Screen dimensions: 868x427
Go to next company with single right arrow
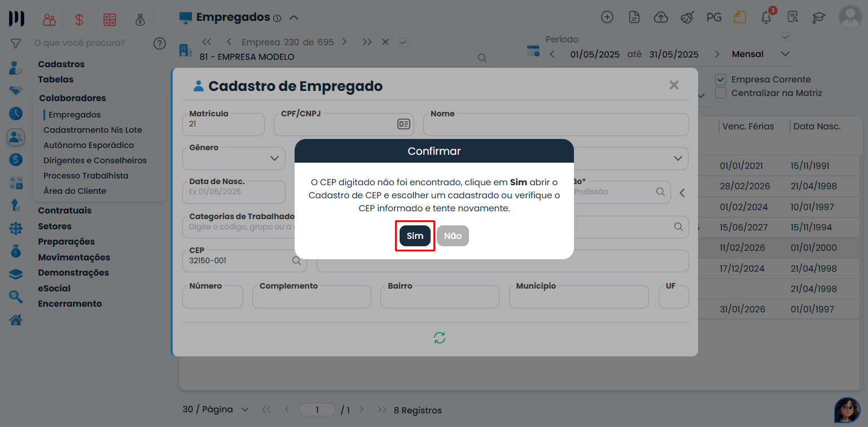344,42
